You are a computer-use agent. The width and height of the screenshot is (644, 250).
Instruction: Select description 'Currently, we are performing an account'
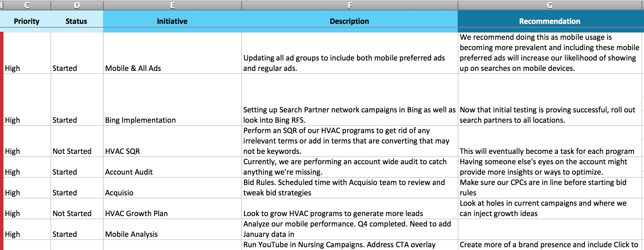click(350, 167)
